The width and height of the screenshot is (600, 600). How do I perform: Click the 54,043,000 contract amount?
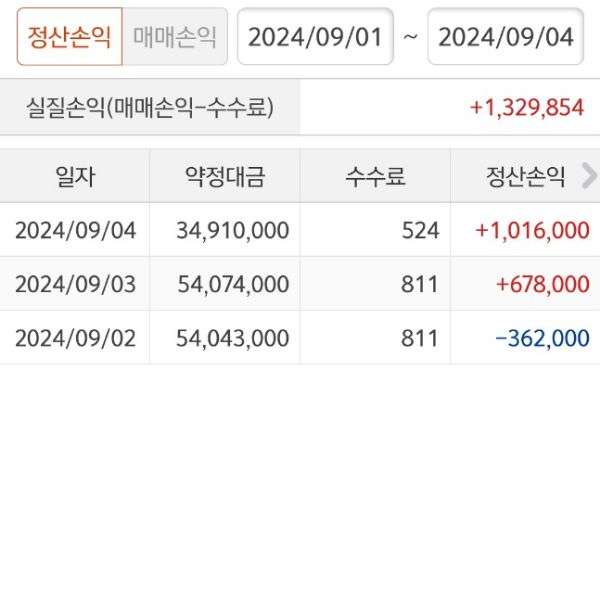coord(232,338)
